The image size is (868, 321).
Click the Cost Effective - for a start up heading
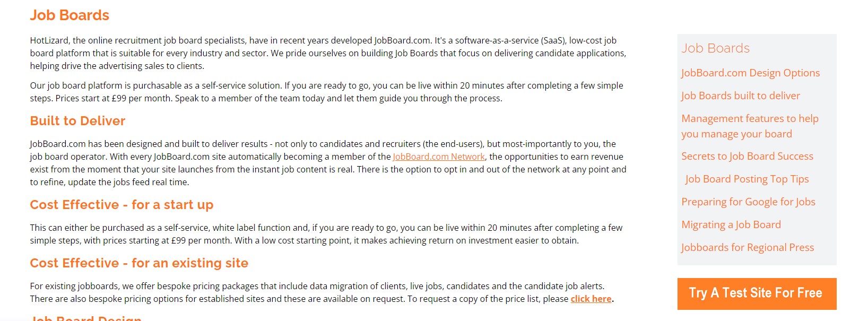(x=121, y=205)
